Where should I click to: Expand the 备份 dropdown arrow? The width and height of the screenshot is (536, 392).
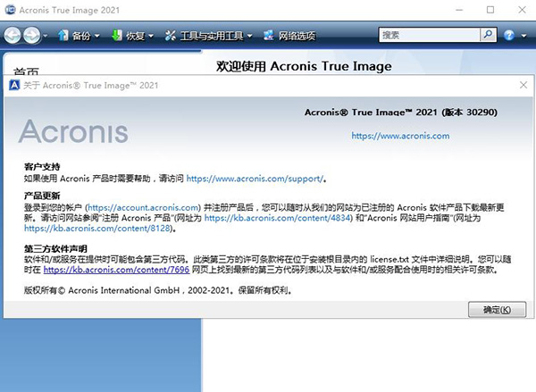(97, 36)
